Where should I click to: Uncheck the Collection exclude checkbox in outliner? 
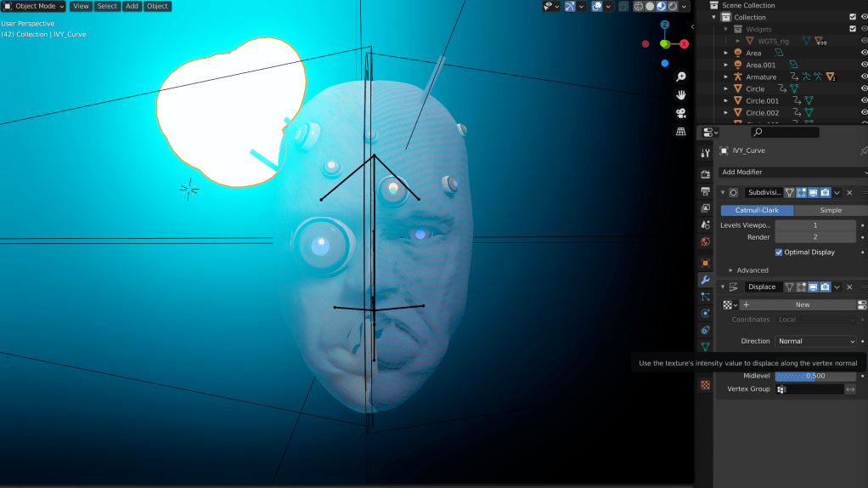point(853,17)
